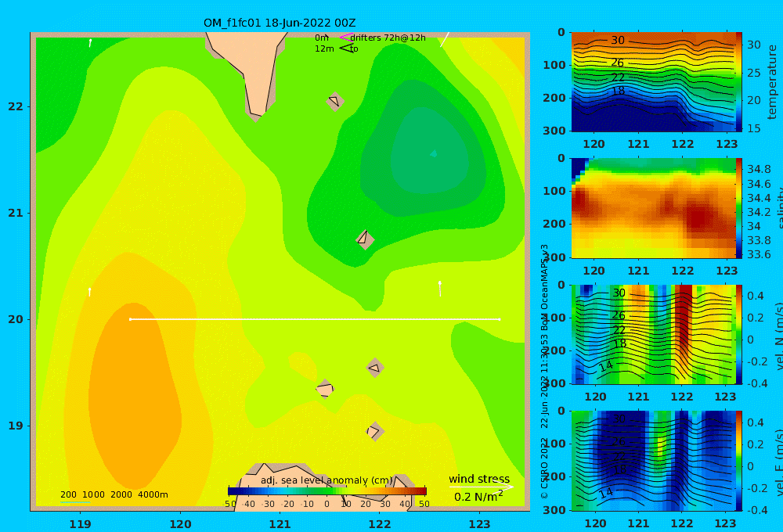Click the 'adj. sea level anomaly (cm)' label
The width and height of the screenshot is (783, 532).
click(x=327, y=480)
